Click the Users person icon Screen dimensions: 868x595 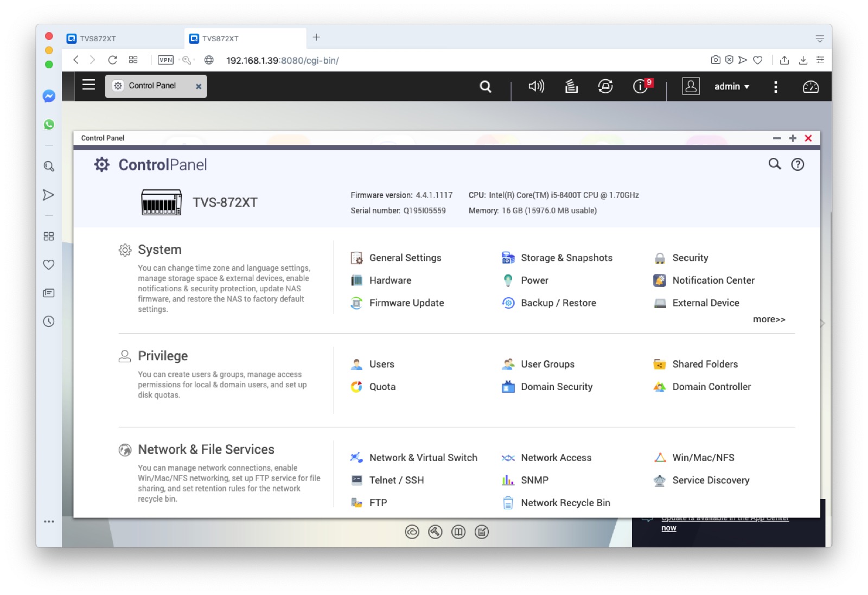tap(356, 364)
